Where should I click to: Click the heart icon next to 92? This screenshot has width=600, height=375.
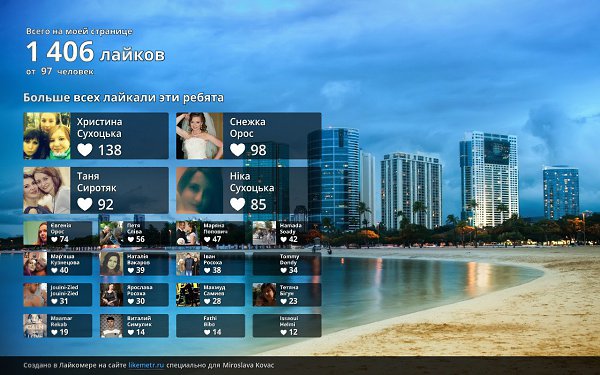[85, 204]
